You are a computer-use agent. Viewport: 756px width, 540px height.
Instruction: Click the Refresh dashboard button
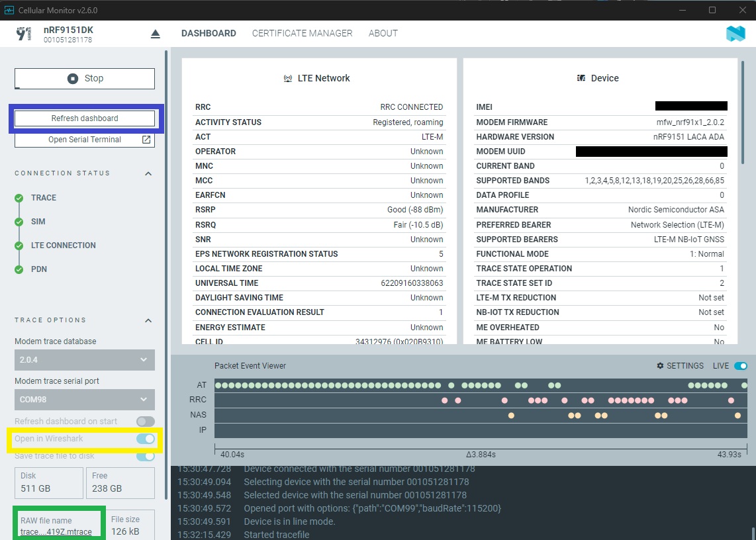tap(85, 118)
